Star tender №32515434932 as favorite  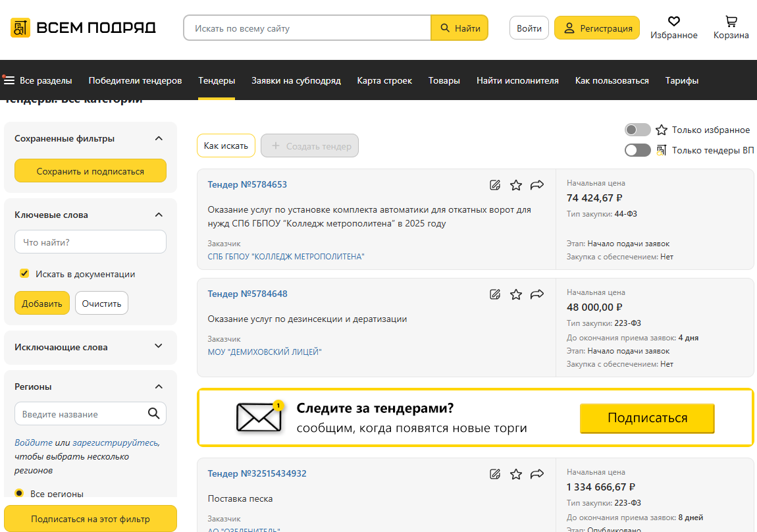click(x=516, y=474)
